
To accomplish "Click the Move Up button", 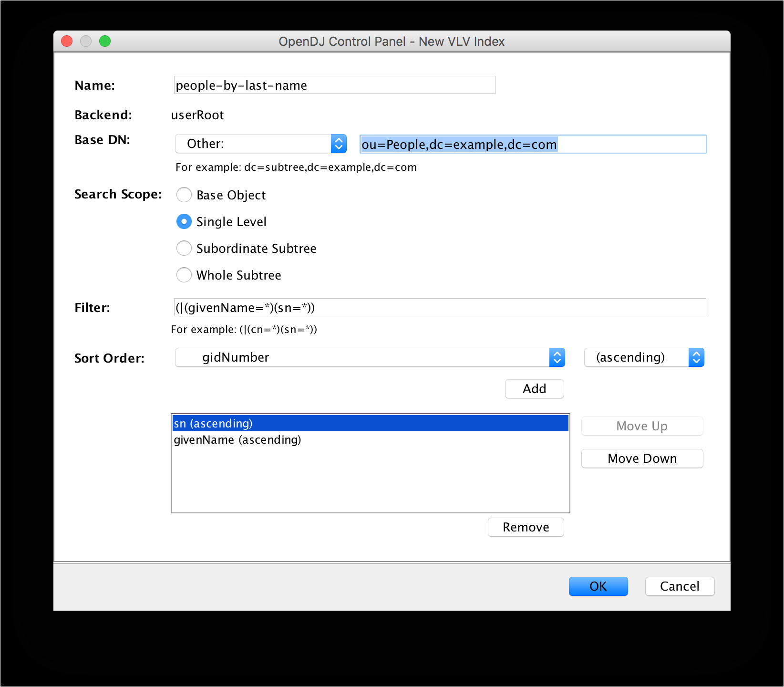I will pyautogui.click(x=641, y=426).
